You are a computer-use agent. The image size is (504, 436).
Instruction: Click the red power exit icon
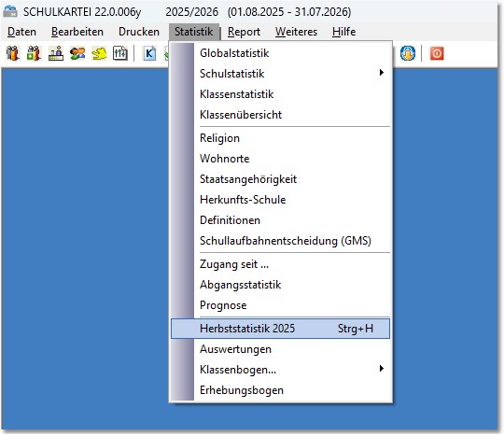click(437, 53)
